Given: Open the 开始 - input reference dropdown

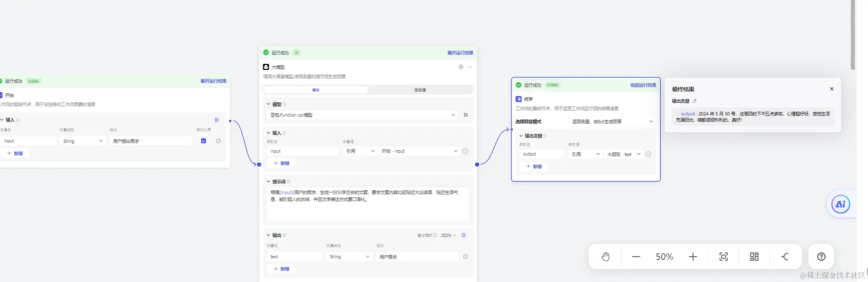Looking at the screenshot, I should [x=419, y=151].
